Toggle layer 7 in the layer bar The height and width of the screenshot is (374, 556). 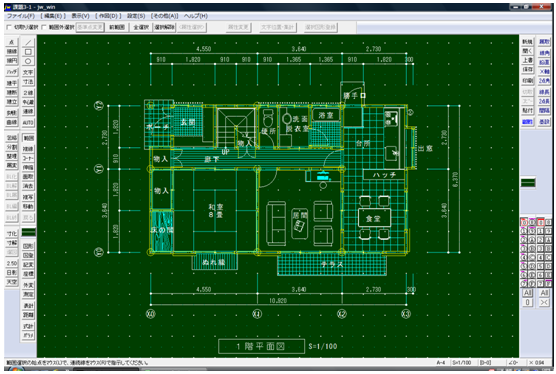click(524, 284)
